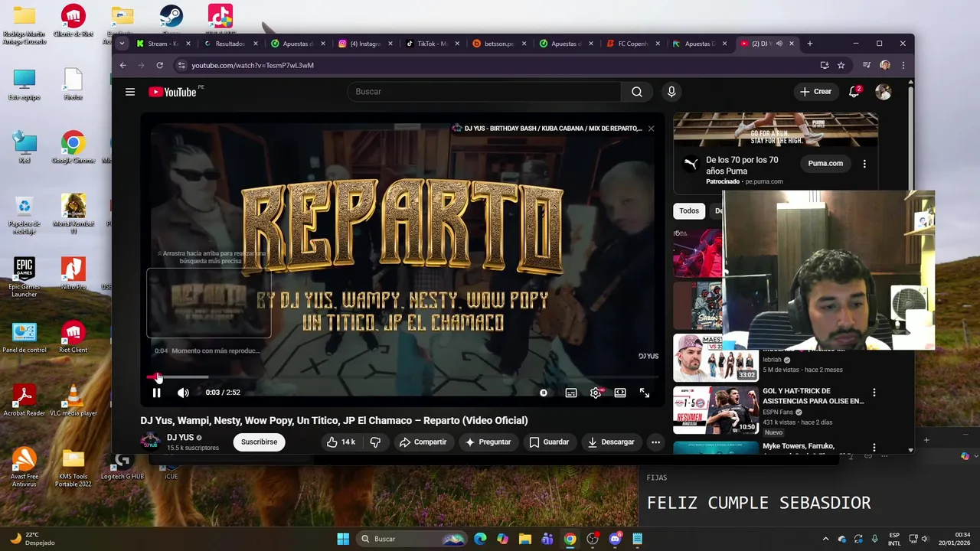Screen dimensions: 980x551
Task: Open VLC media player desktop icon
Action: [73, 401]
